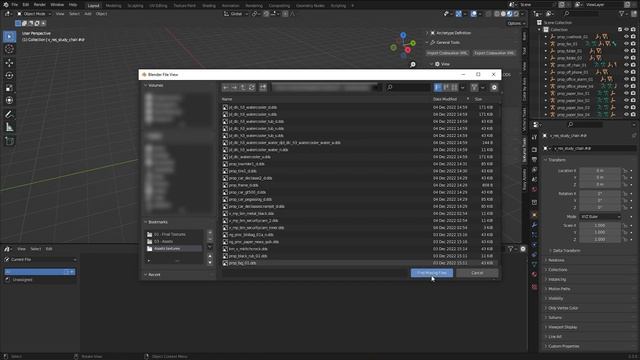Expand the Relations panel
Viewport: 640px width, 360px height.
pos(556,260)
